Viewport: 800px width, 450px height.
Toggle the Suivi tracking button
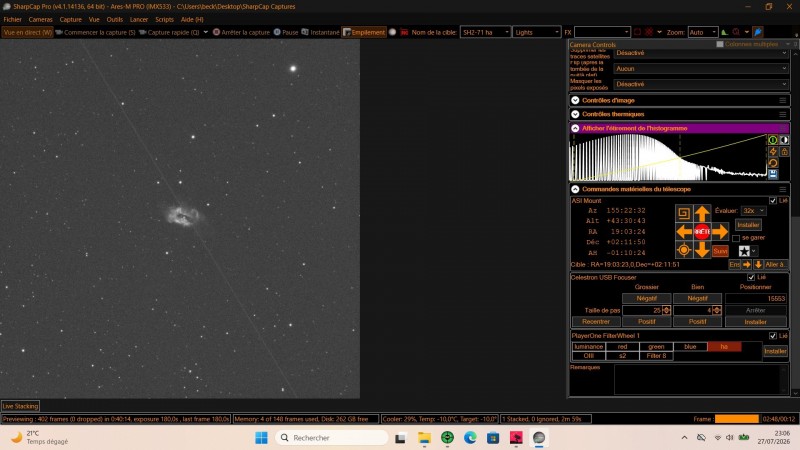coord(720,251)
